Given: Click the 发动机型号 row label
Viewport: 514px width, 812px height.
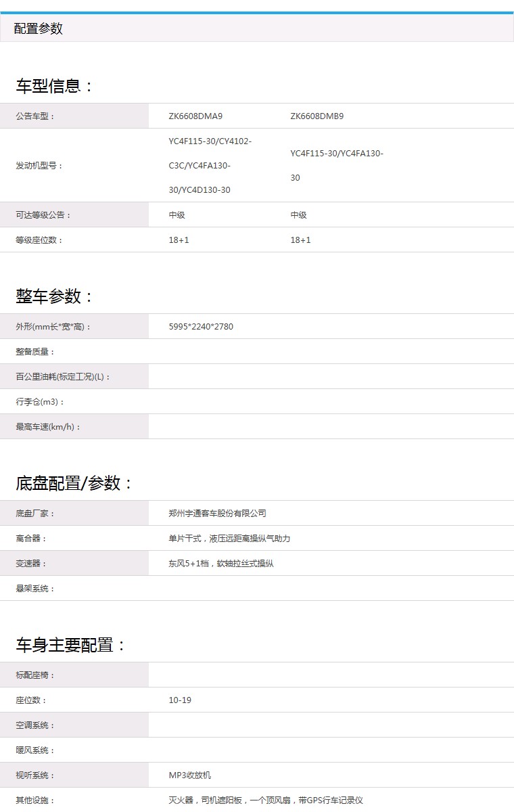Looking at the screenshot, I should pyautogui.click(x=40, y=166).
